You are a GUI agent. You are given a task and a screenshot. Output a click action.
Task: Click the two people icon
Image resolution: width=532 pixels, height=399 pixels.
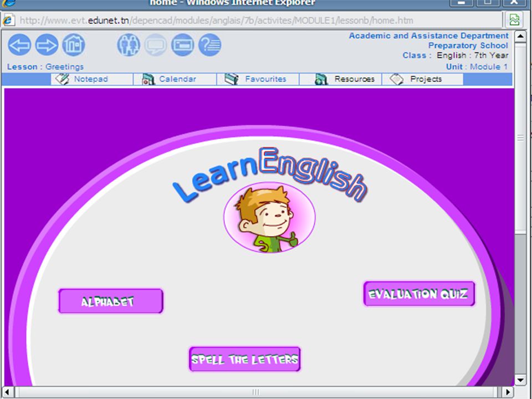tap(129, 45)
